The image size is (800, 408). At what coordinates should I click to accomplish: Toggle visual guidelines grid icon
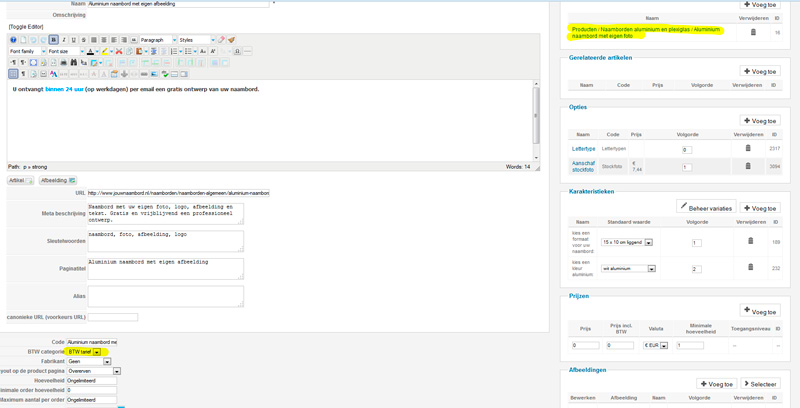click(x=13, y=74)
